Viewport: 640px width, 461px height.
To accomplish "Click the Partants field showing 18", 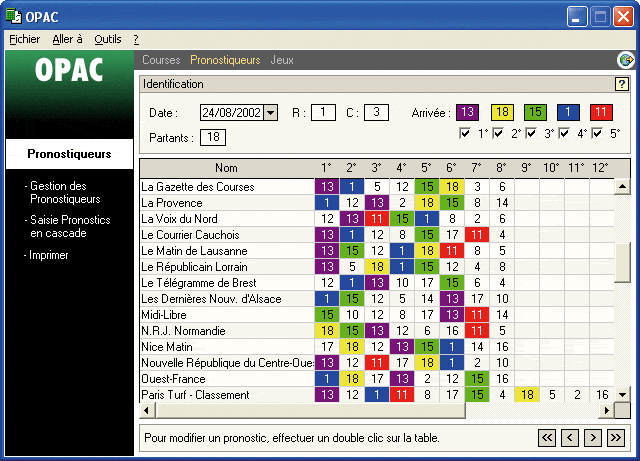I will [x=213, y=137].
